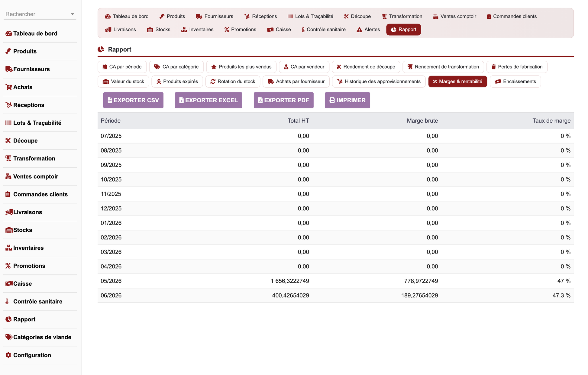Click the Rechercher search field
This screenshot has width=588, height=375.
40,14
